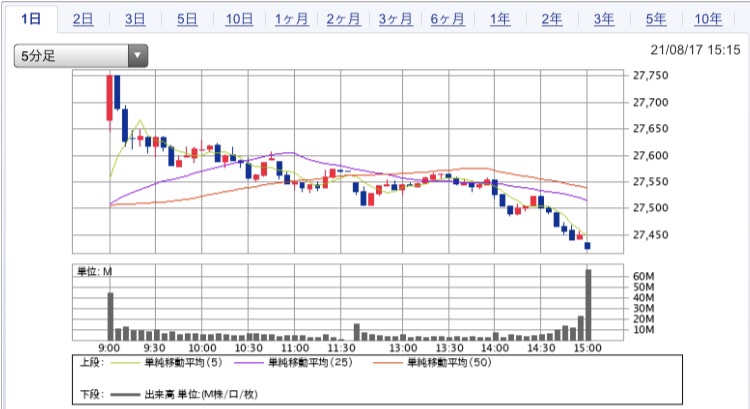
Task: Click the 単位: M unit label
Action: (94, 272)
